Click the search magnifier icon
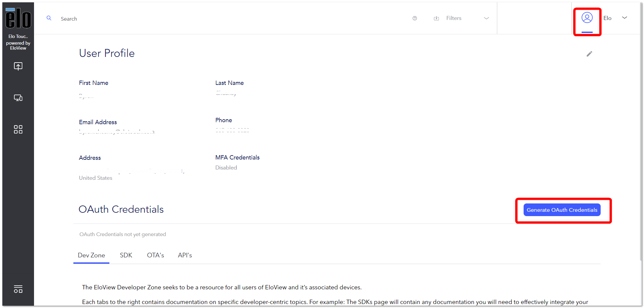The image size is (644, 308). [49, 18]
